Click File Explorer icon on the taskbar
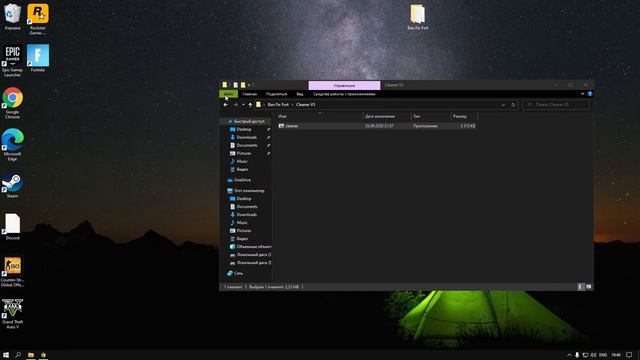The width and height of the screenshot is (640, 360). 31,355
